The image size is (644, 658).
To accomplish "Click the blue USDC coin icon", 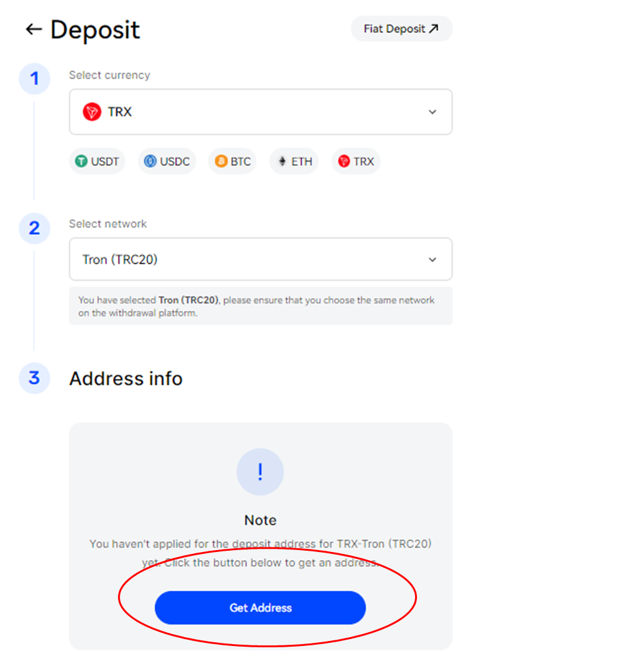I will point(150,161).
